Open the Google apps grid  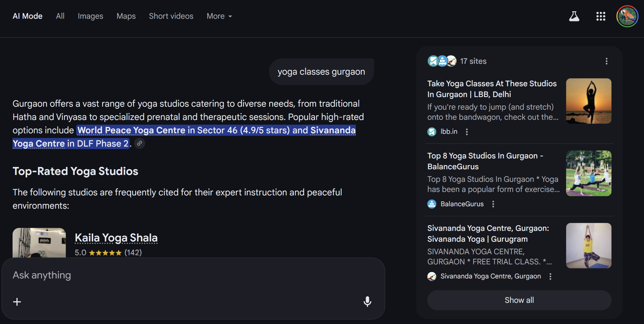(x=601, y=17)
